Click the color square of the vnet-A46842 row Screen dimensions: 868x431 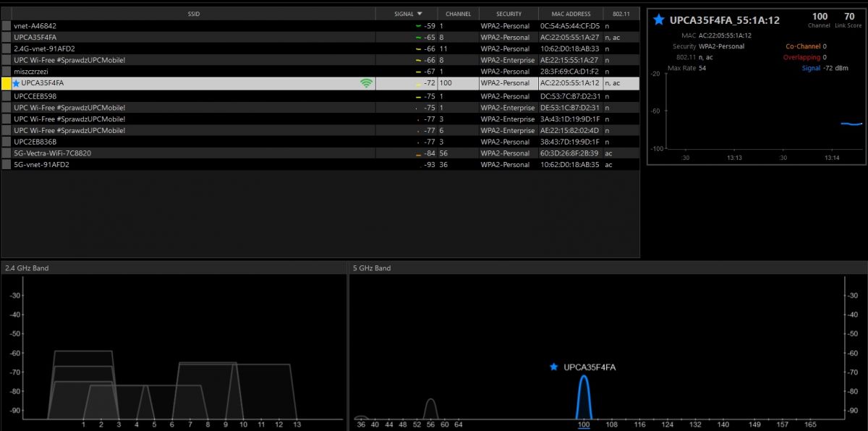tap(7, 25)
